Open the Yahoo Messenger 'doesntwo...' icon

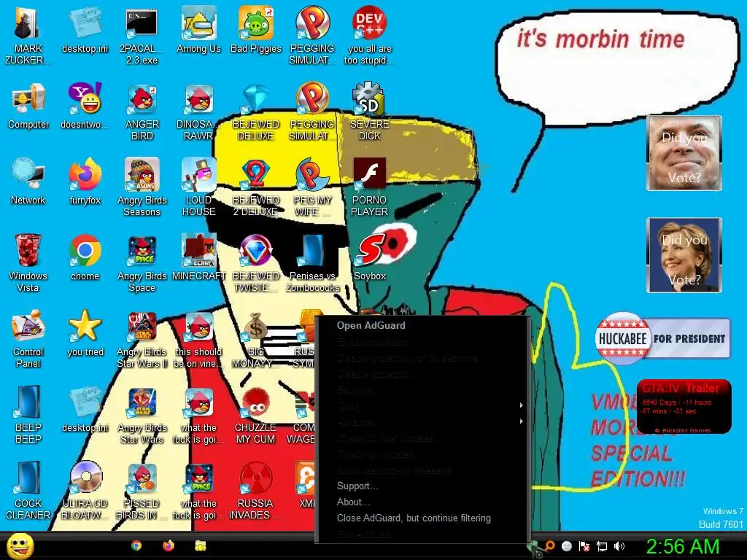click(x=85, y=106)
